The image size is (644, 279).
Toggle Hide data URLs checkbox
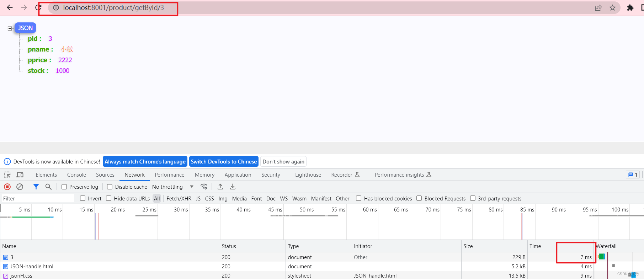coord(109,198)
